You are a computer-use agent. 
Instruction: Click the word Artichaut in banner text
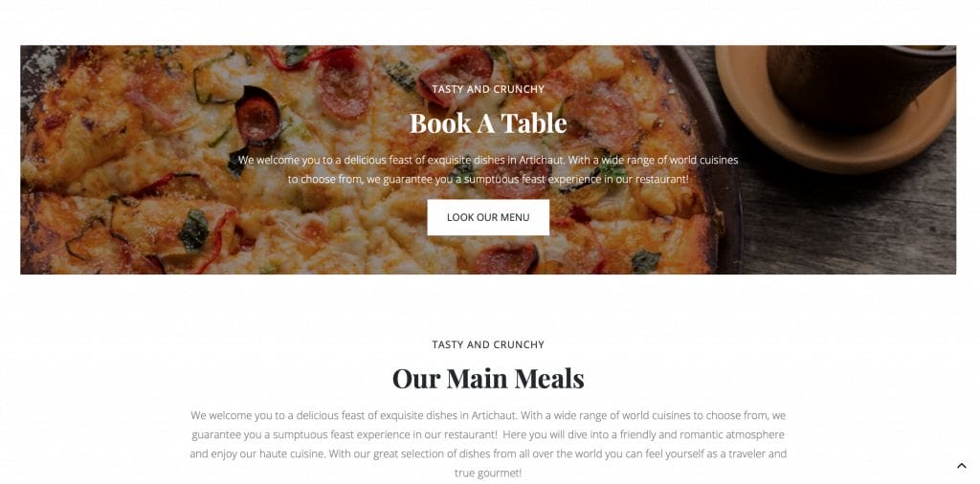pyautogui.click(x=542, y=160)
